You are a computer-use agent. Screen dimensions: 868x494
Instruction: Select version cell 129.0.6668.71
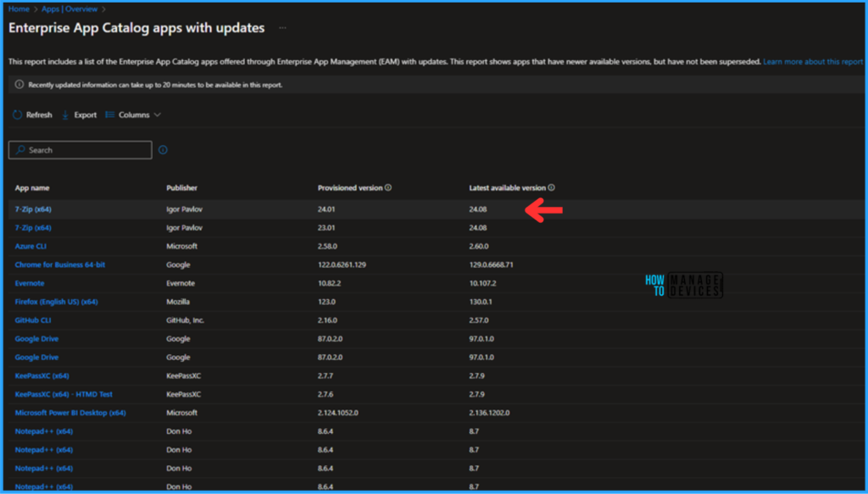[491, 265]
